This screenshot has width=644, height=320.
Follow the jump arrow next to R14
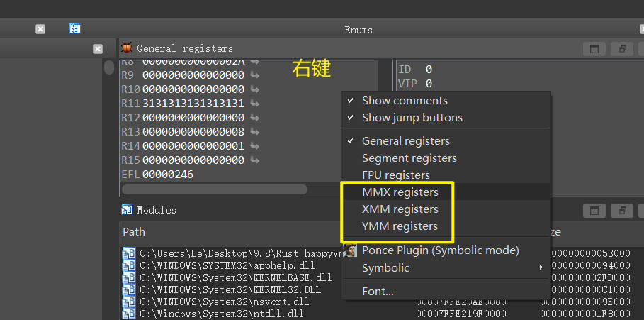pyautogui.click(x=254, y=146)
